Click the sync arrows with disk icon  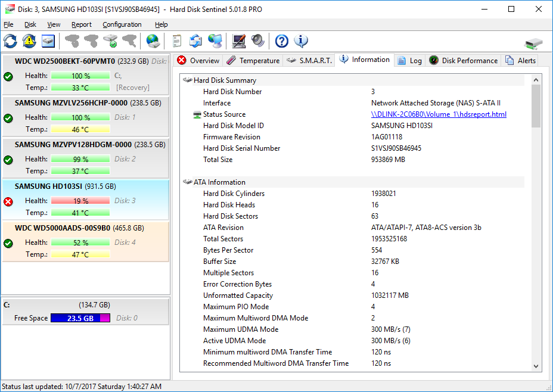[195, 41]
